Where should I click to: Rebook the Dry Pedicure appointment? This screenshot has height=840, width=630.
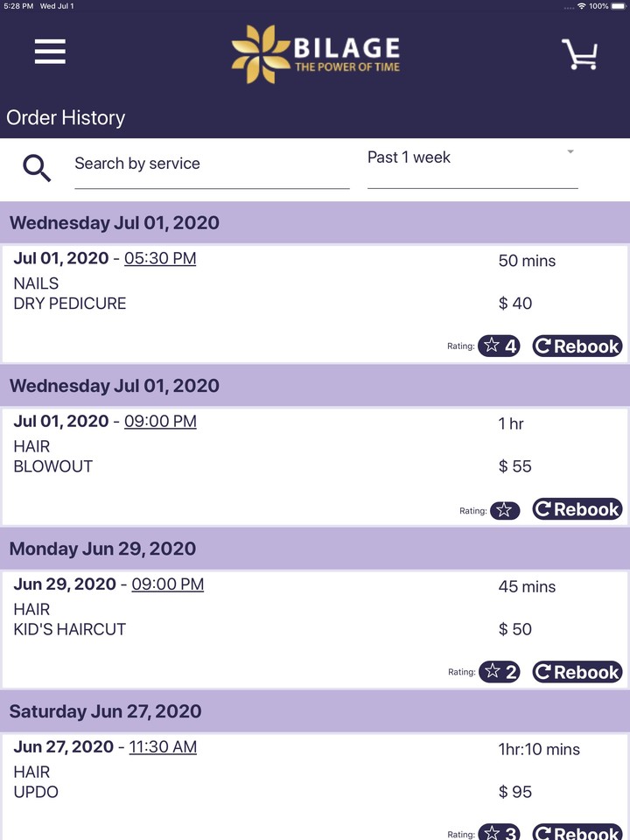(x=577, y=346)
